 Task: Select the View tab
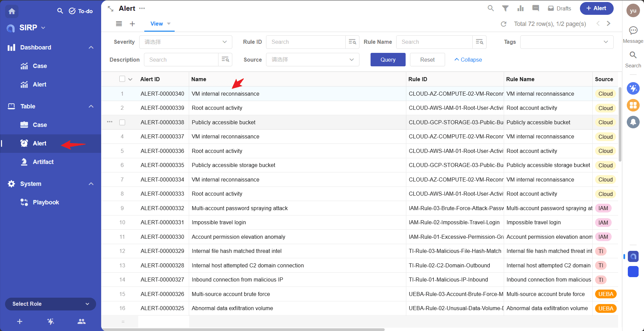[157, 24]
